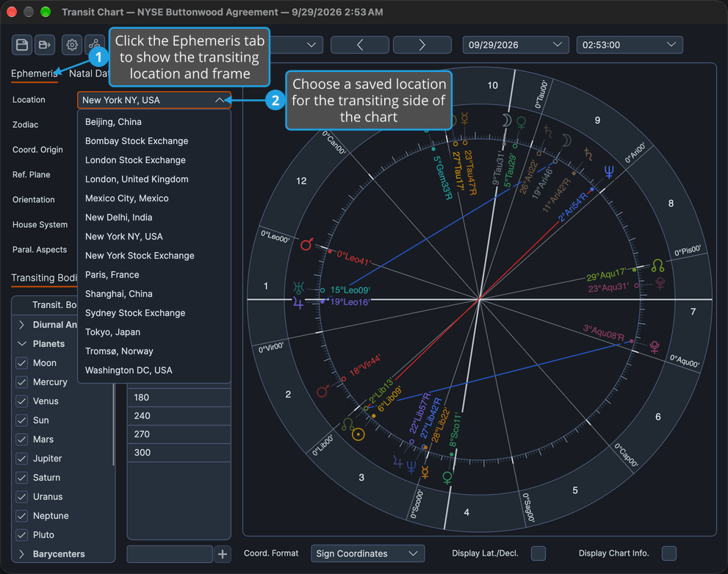Viewport: 728px width, 574px height.
Task: Click the purple Jupiter glyph at 19°Leo16'
Action: 298,304
